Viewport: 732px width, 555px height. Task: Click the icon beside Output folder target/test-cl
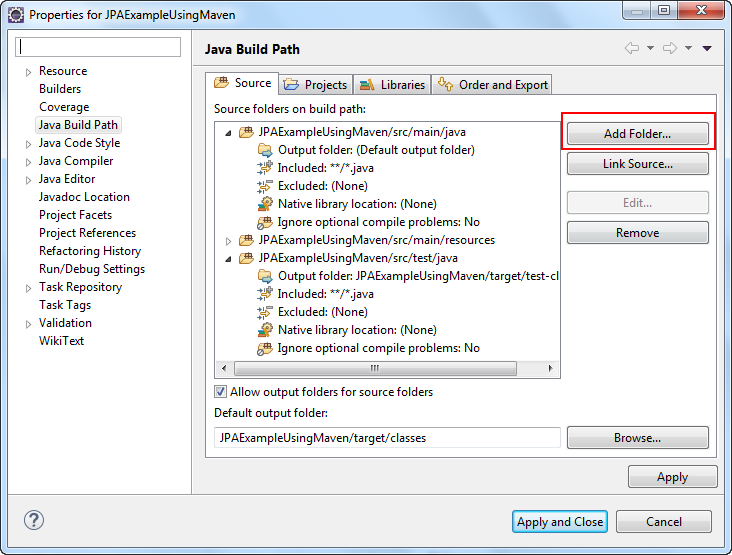[x=265, y=276]
